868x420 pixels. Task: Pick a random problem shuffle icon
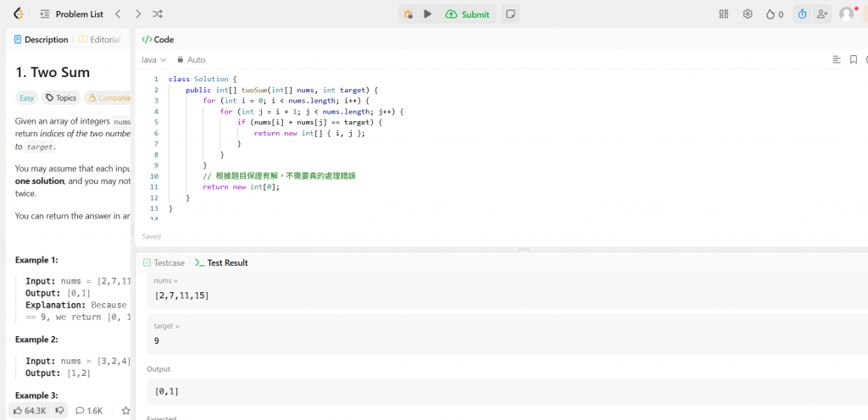(x=158, y=14)
